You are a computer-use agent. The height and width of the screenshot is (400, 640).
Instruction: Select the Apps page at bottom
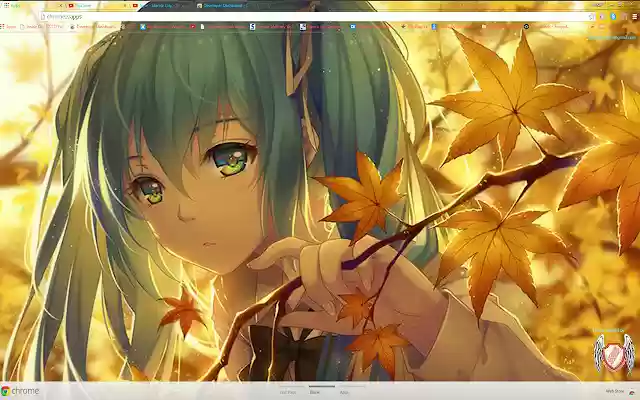click(x=344, y=392)
